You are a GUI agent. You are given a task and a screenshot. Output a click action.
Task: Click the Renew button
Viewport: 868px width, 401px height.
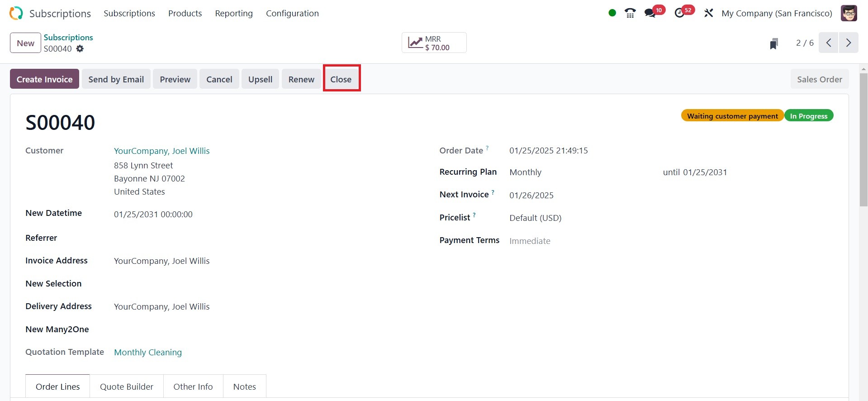[301, 79]
